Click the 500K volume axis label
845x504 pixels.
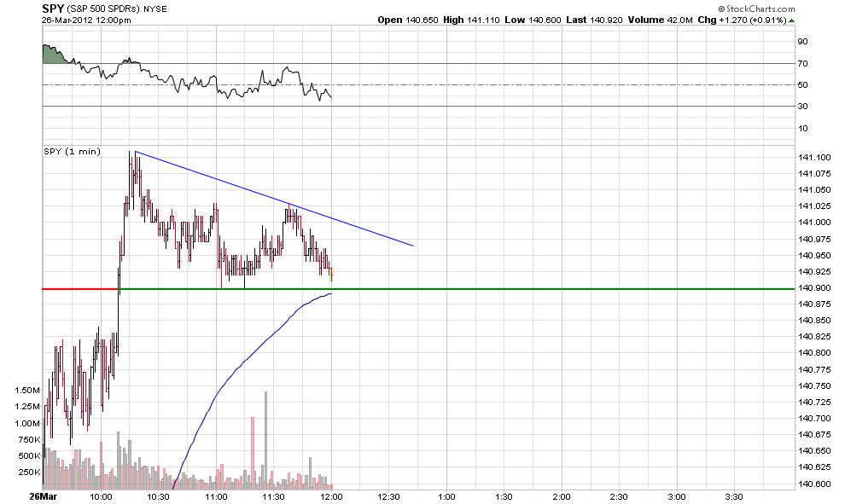29,455
